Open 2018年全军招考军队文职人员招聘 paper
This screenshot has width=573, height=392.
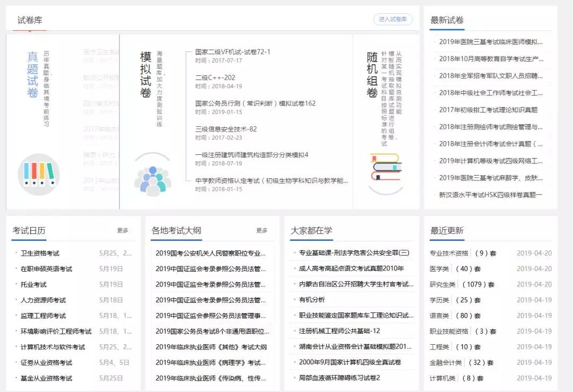coord(491,76)
